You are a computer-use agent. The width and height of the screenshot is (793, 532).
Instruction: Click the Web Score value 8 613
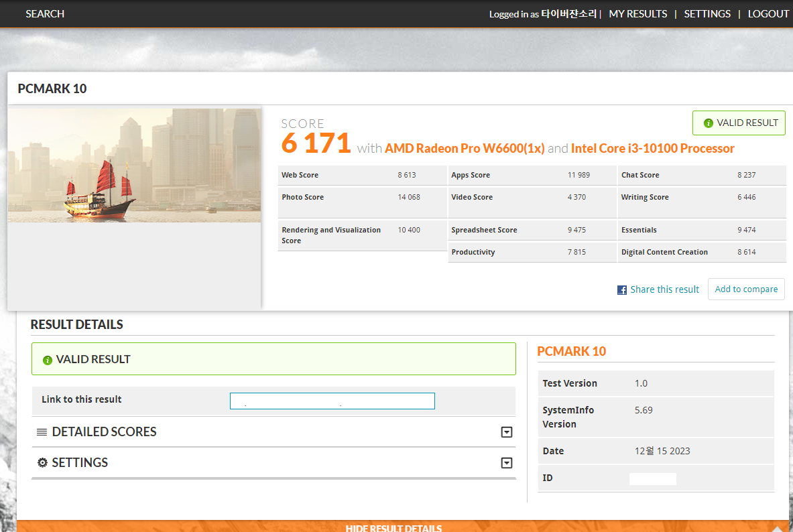(x=407, y=175)
